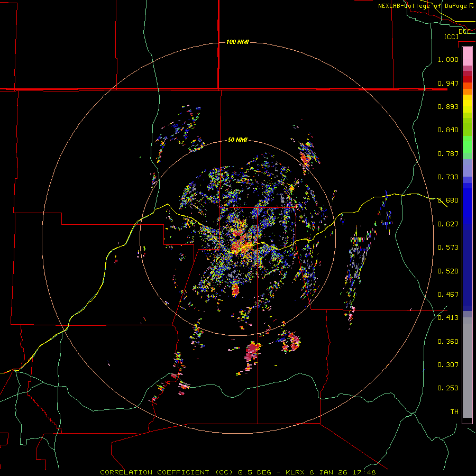
Task: Select the 0.253 scale label
Action: 448,388
